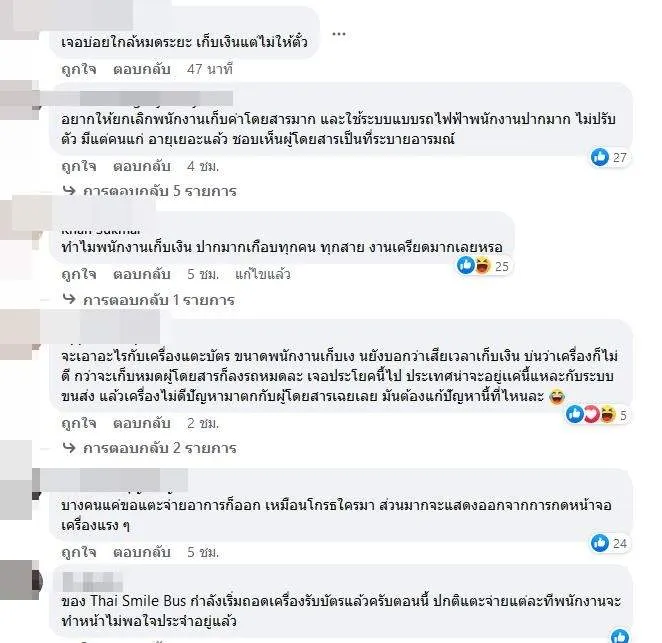
Task: Click the like reaction icon showing 24
Action: [600, 543]
